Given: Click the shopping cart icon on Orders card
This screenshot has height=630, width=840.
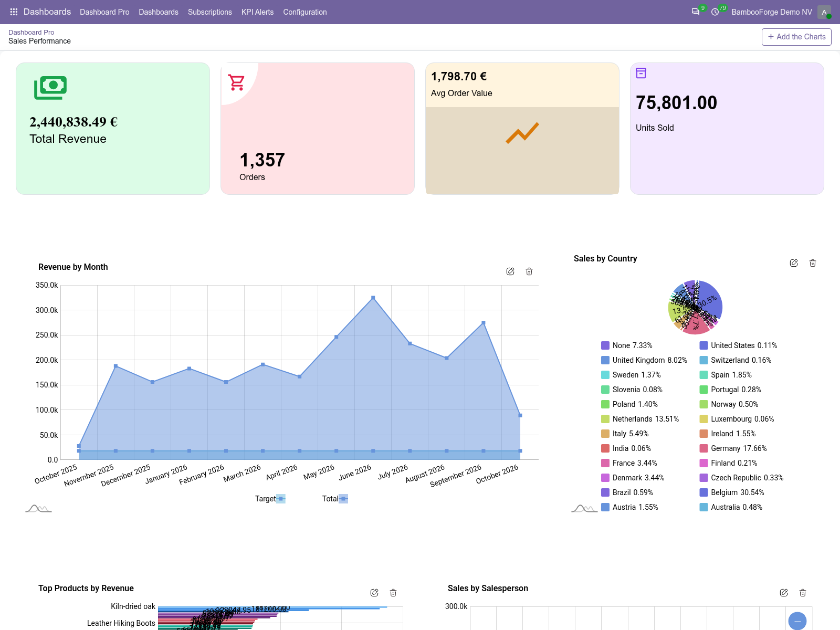Looking at the screenshot, I should tap(236, 82).
